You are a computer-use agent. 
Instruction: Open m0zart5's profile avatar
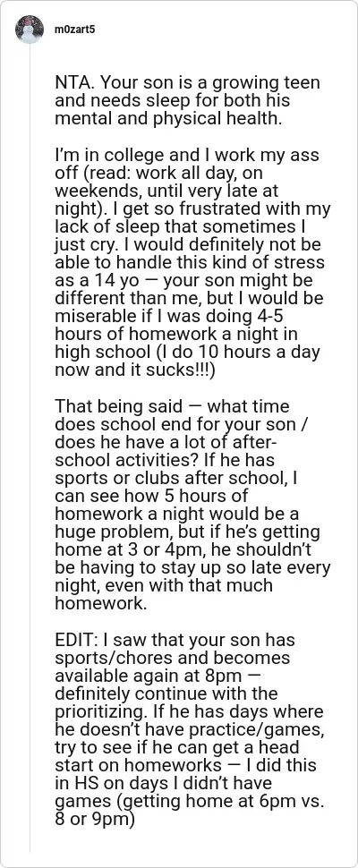[30, 30]
